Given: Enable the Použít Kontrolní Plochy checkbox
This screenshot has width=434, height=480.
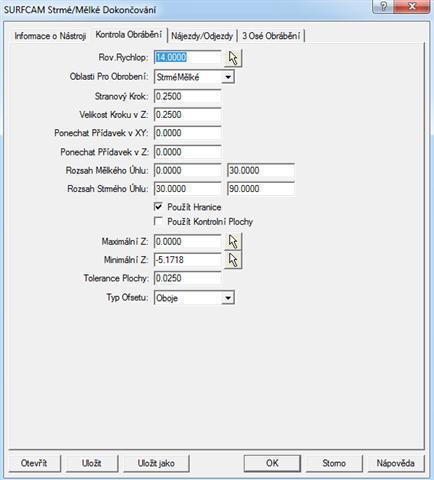Looking at the screenshot, I should click(x=159, y=221).
